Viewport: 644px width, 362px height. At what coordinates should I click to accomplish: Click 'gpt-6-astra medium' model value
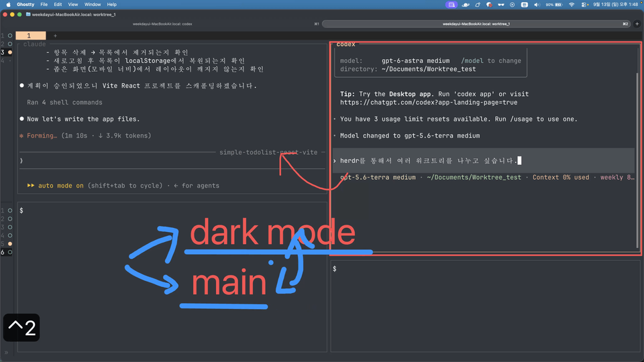[x=416, y=61]
